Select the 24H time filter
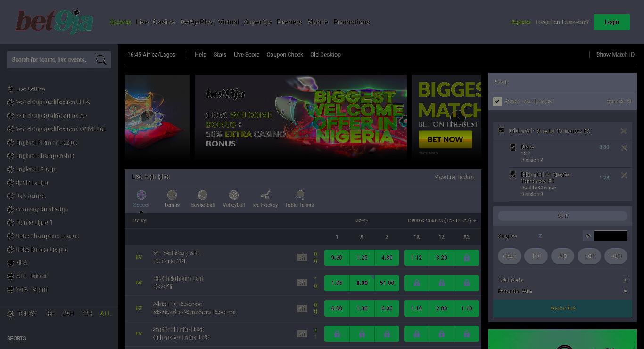Viewport: 644px width, 349px height. [x=68, y=314]
